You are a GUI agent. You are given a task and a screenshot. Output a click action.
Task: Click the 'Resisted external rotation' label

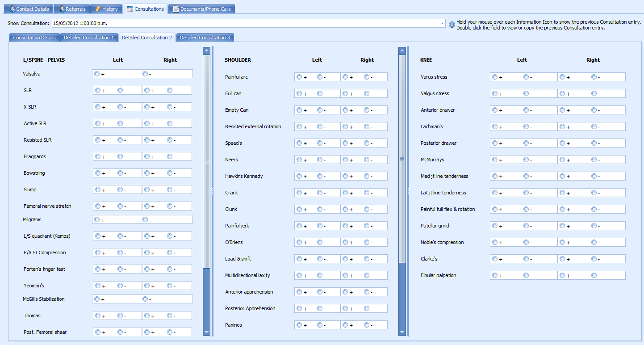(253, 126)
